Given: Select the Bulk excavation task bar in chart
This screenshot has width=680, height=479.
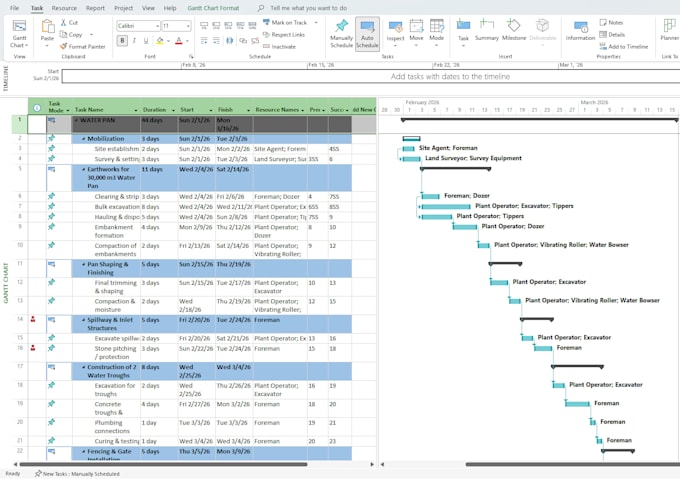Looking at the screenshot, I should pyautogui.click(x=445, y=206).
